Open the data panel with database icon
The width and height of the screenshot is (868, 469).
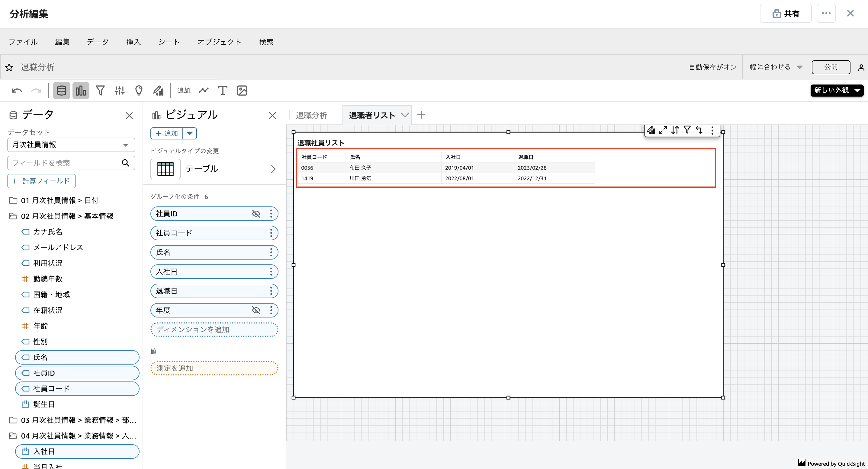(61, 90)
